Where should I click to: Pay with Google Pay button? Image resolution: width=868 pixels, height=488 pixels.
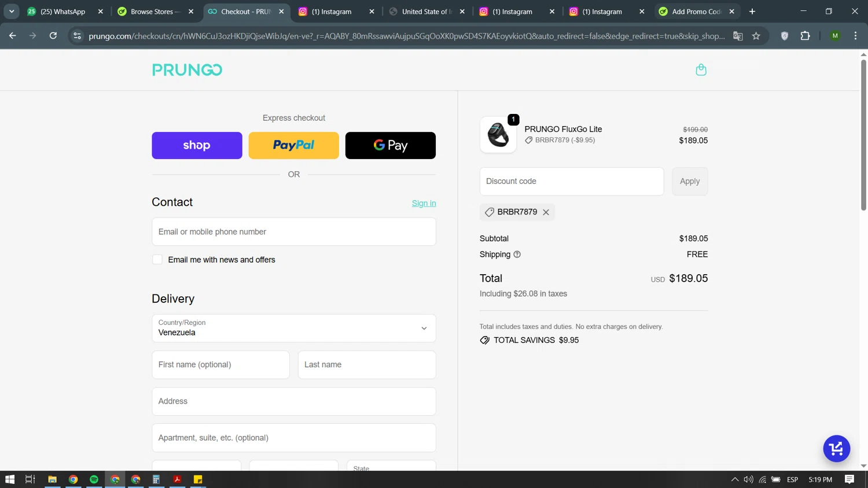click(391, 145)
